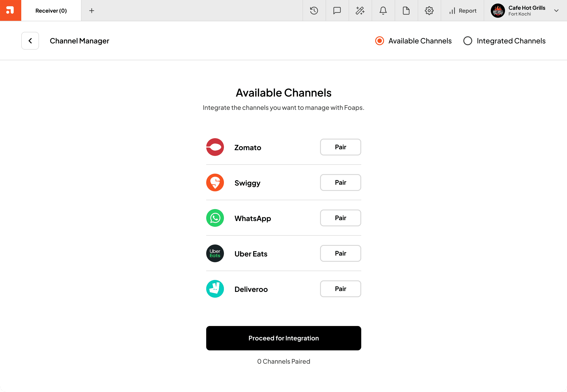The height and width of the screenshot is (392, 567).
Task: Click the WhatsApp logo icon
Action: pyautogui.click(x=215, y=218)
